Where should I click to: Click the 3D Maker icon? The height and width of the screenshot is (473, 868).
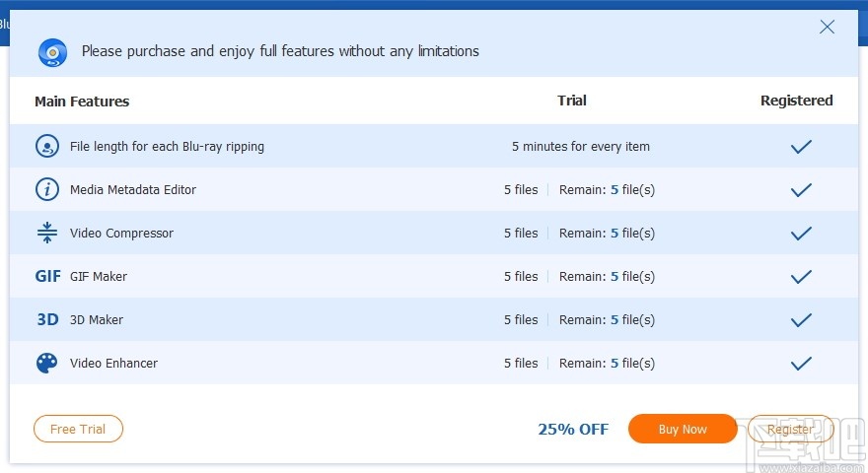(x=47, y=320)
